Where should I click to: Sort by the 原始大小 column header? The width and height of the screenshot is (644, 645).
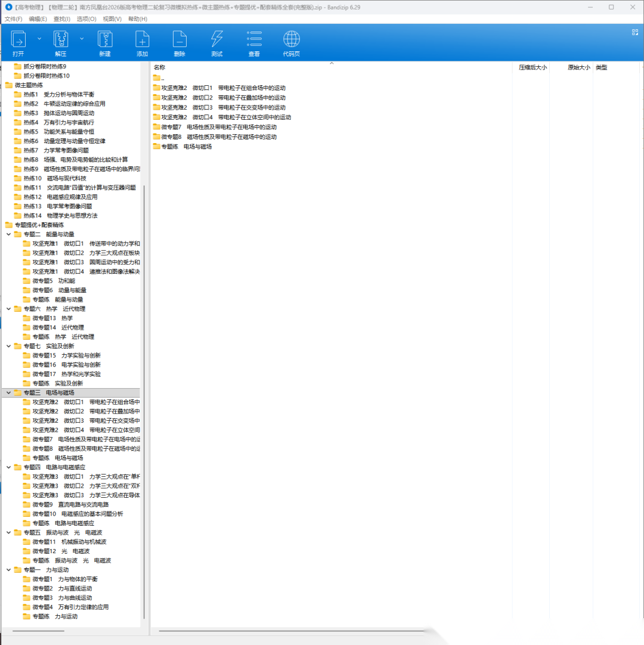[578, 67]
